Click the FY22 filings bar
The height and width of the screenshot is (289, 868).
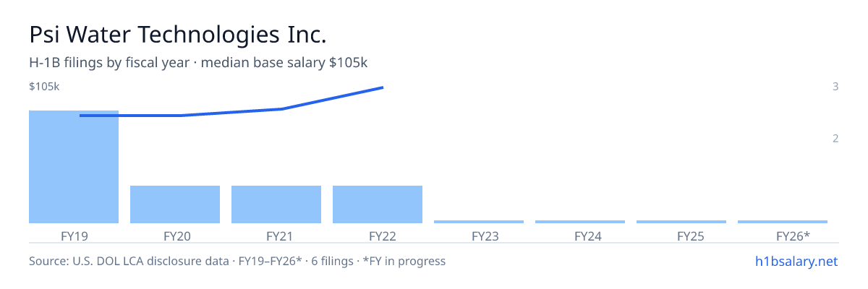(x=378, y=204)
